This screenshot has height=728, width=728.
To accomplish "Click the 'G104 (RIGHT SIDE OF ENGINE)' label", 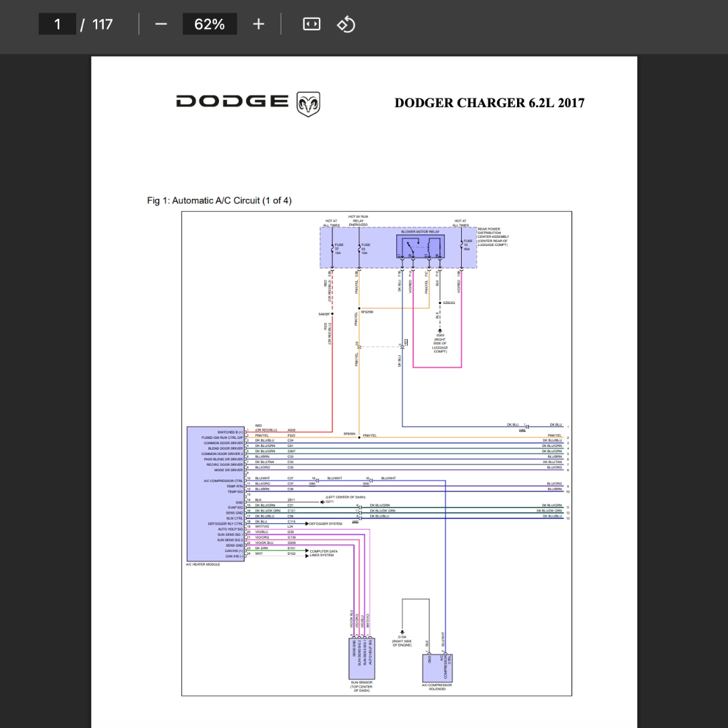I will click(402, 641).
